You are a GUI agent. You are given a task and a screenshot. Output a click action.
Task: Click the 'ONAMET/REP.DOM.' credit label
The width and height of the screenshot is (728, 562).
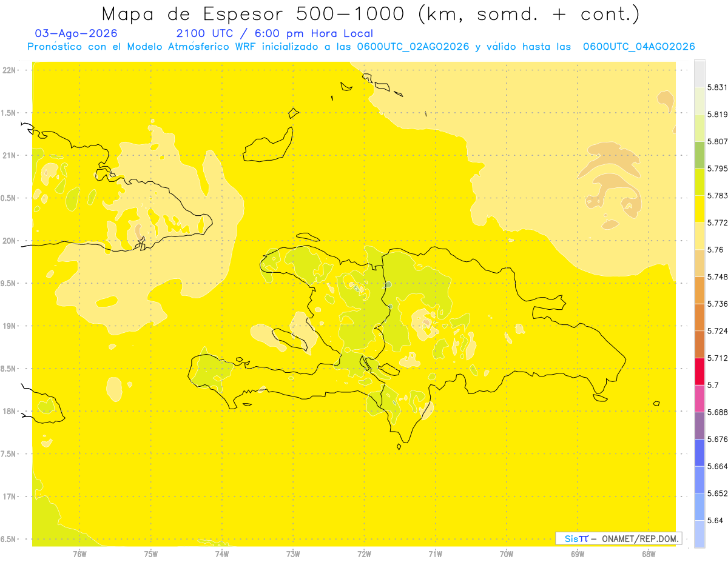639,538
